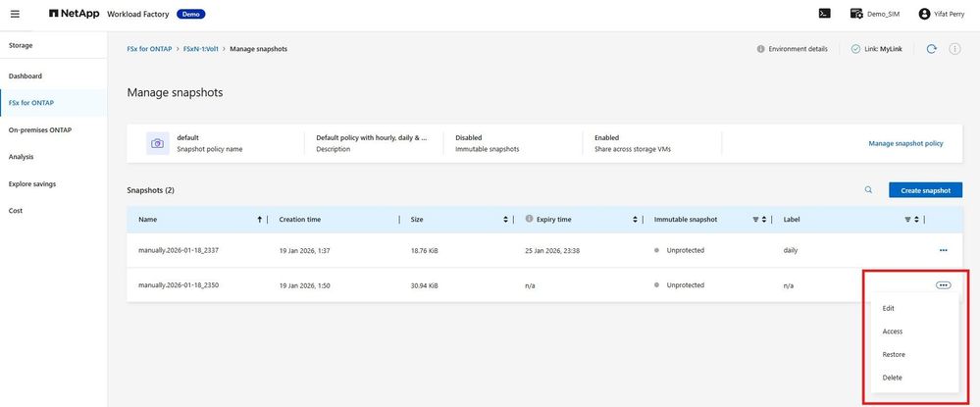The width and height of the screenshot is (980, 407).
Task: Sort snapshots by Name column arrow
Action: click(x=259, y=220)
